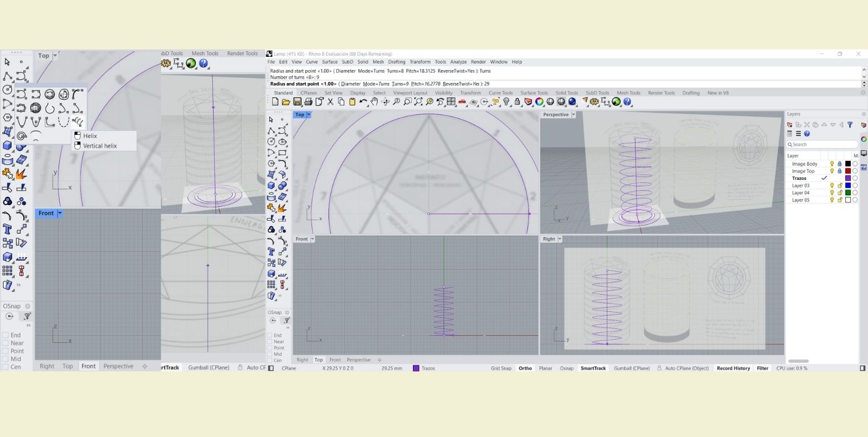Change the Trazos layer purple color swatch

click(x=847, y=178)
